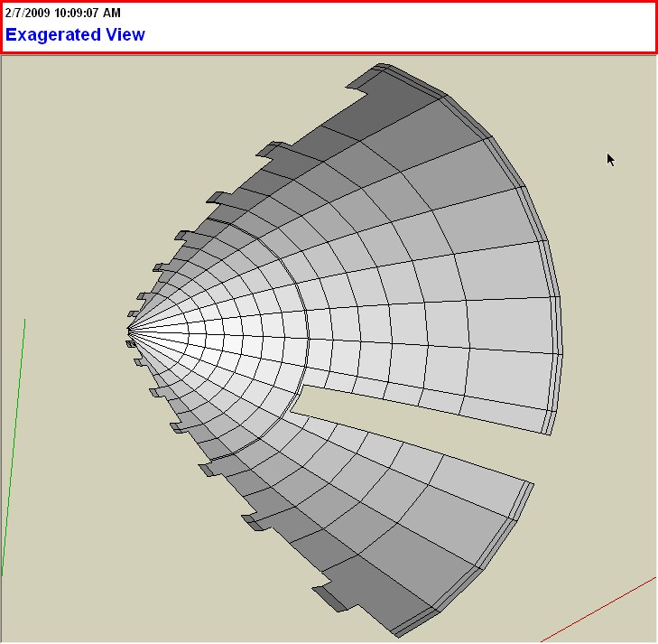Click the outermost top-right corner of the fan
This screenshot has height=644, width=658.
[383, 65]
